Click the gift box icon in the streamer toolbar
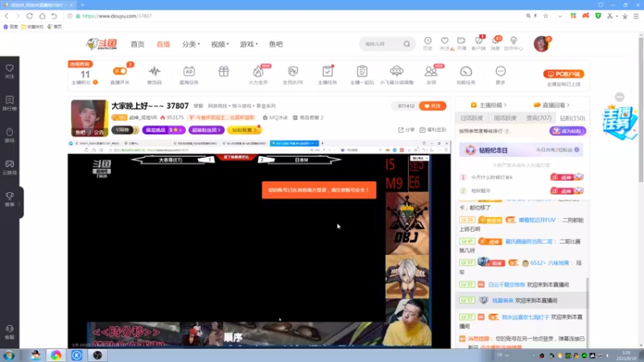644x362 pixels. coord(224,72)
